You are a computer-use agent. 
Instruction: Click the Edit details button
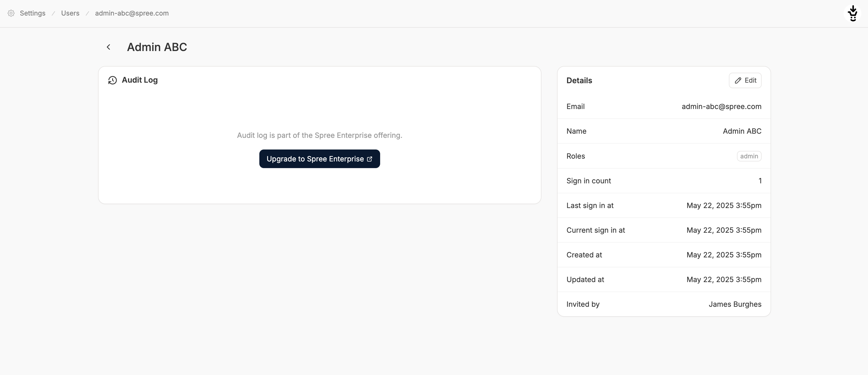click(x=745, y=80)
